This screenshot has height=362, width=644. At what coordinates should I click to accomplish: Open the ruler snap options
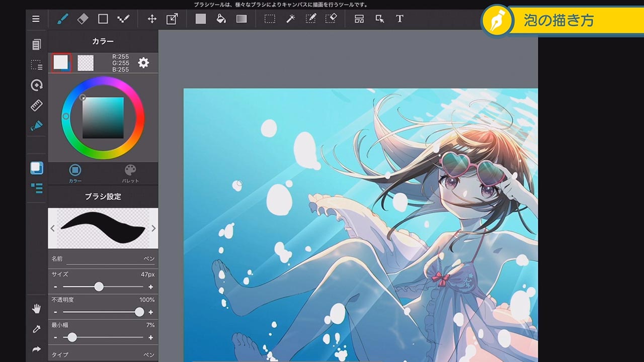tap(37, 106)
